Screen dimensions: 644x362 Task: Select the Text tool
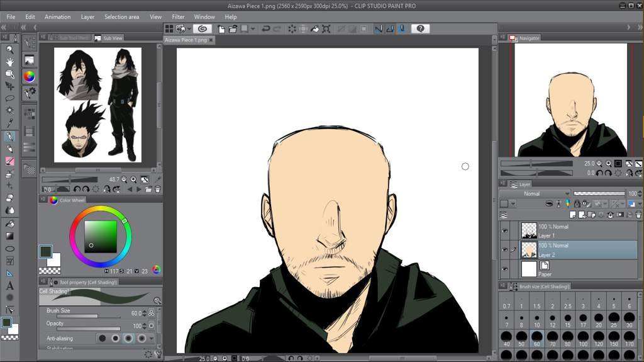(x=10, y=285)
